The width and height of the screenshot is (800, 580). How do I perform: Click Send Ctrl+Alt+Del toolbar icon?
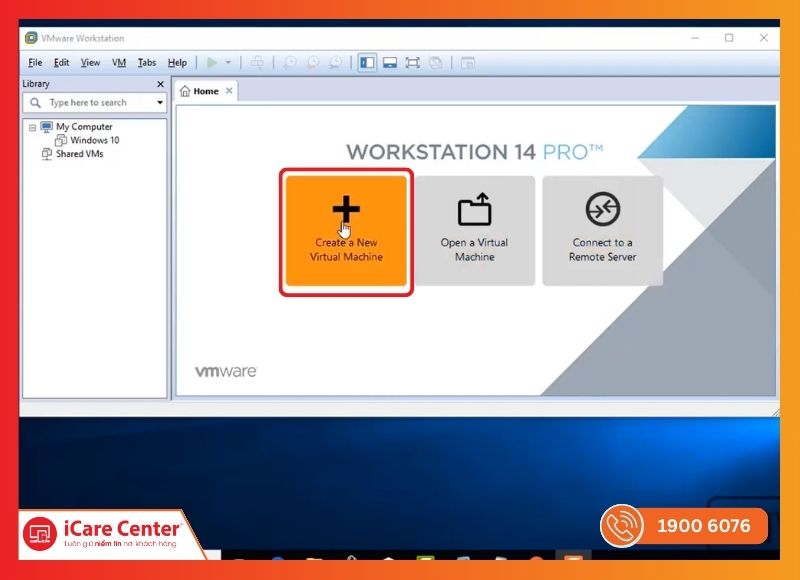257,63
